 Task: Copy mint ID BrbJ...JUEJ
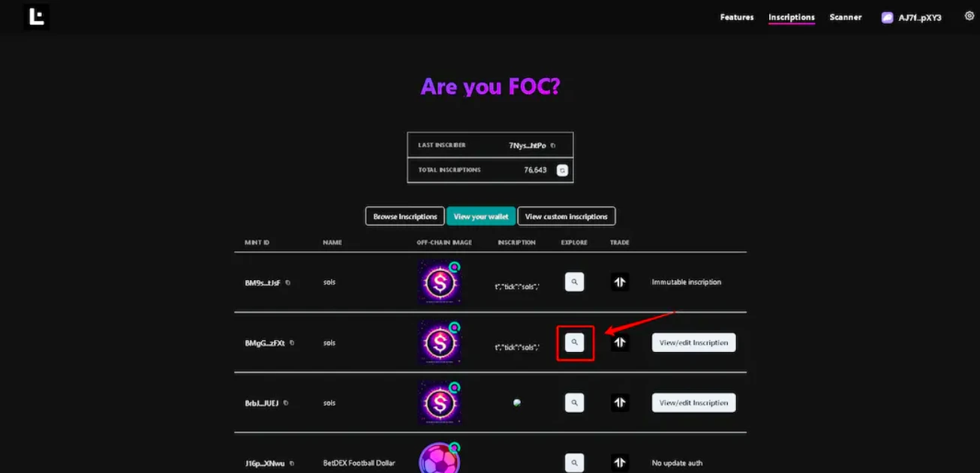[x=286, y=403]
